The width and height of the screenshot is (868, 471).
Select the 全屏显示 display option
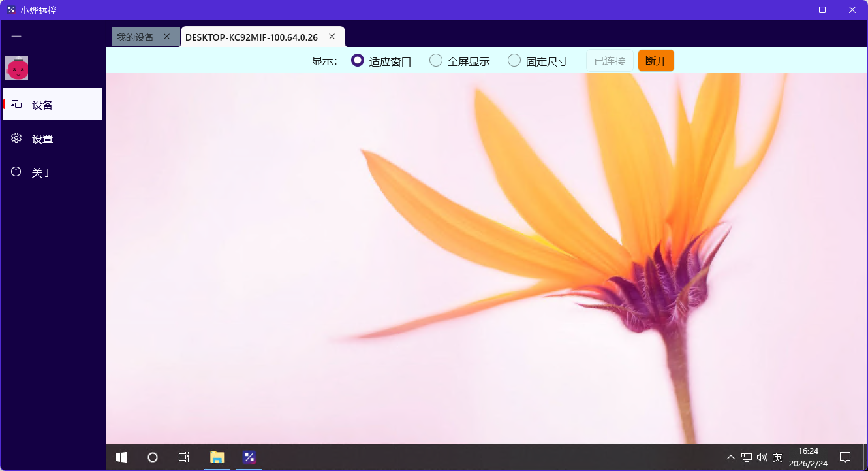tap(459, 61)
